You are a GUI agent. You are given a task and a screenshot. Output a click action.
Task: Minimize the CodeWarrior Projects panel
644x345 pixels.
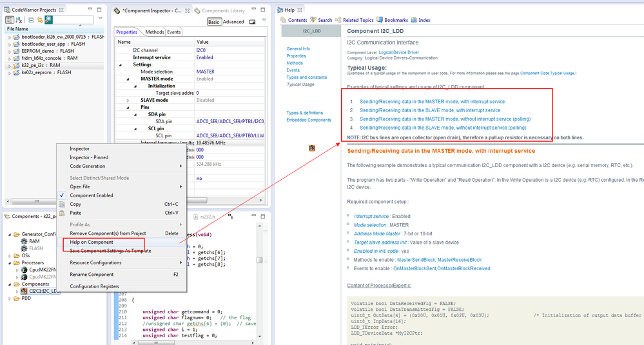click(90, 9)
